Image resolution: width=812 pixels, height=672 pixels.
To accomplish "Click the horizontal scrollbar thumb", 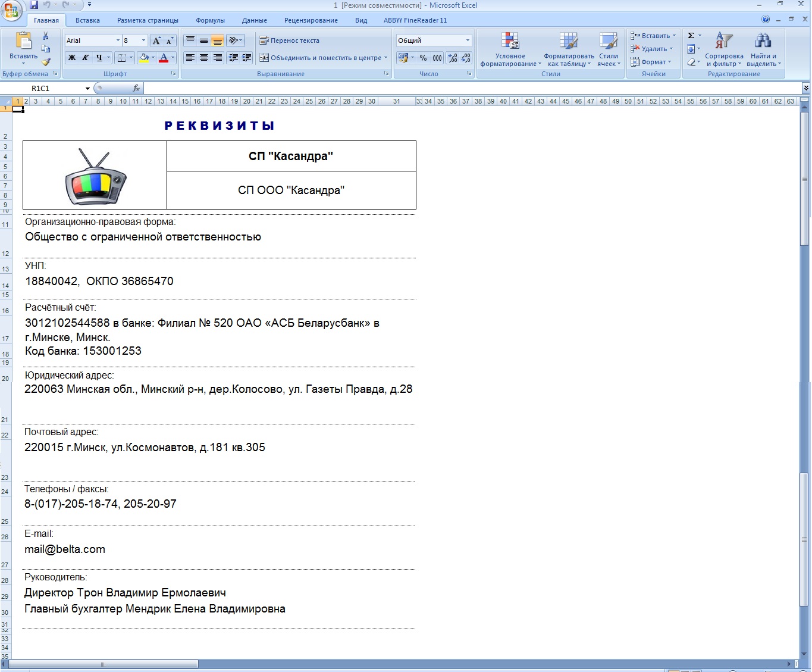I will (x=103, y=664).
